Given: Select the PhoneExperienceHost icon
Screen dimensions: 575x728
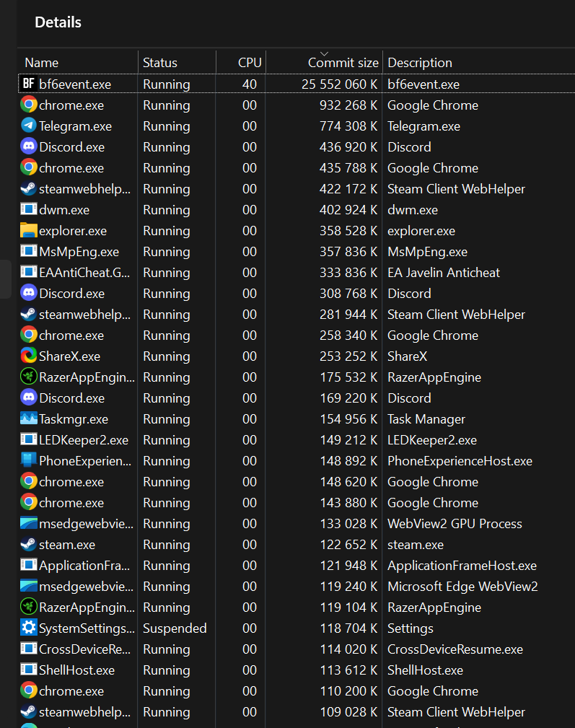Looking at the screenshot, I should (29, 460).
